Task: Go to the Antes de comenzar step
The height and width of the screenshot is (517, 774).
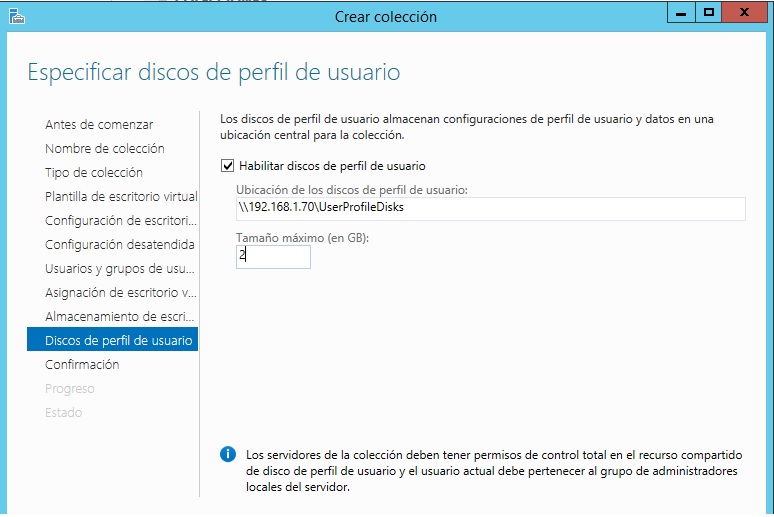Action: point(99,125)
